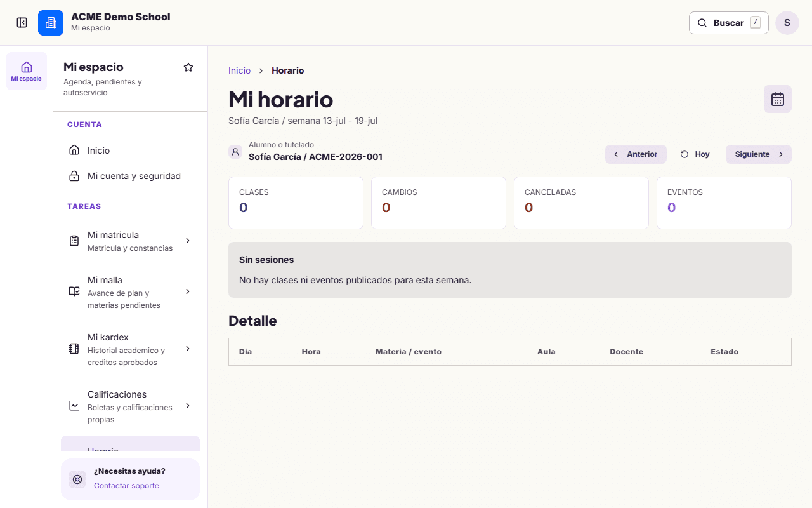Image resolution: width=812 pixels, height=508 pixels.
Task: Expand the Mi malla chevron
Action: click(x=188, y=291)
